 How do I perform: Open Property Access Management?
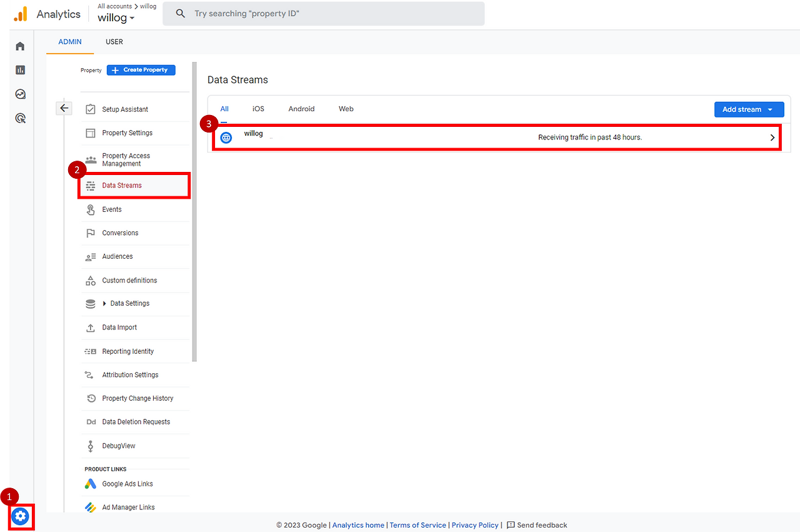(126, 159)
